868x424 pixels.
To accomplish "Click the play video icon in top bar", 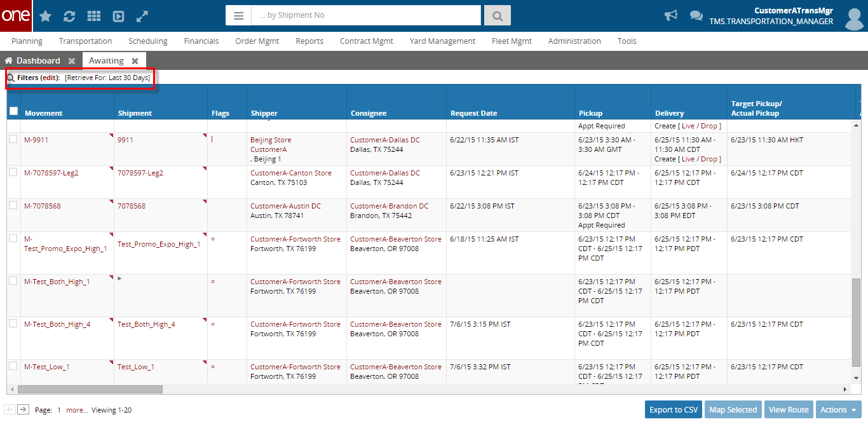I will [x=118, y=17].
